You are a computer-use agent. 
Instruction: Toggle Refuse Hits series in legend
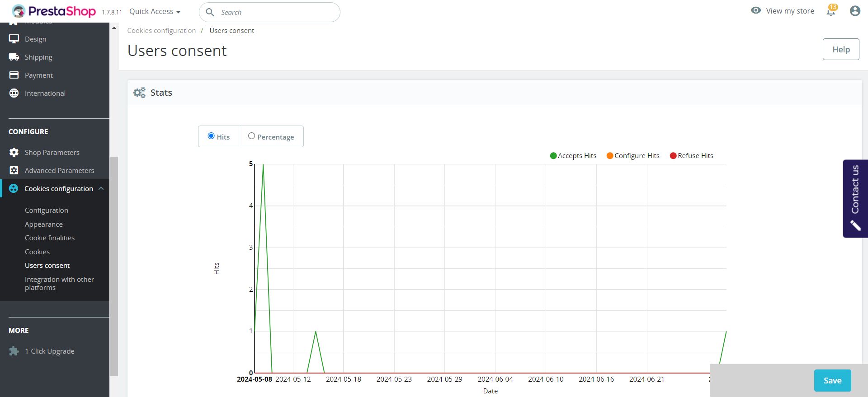692,156
